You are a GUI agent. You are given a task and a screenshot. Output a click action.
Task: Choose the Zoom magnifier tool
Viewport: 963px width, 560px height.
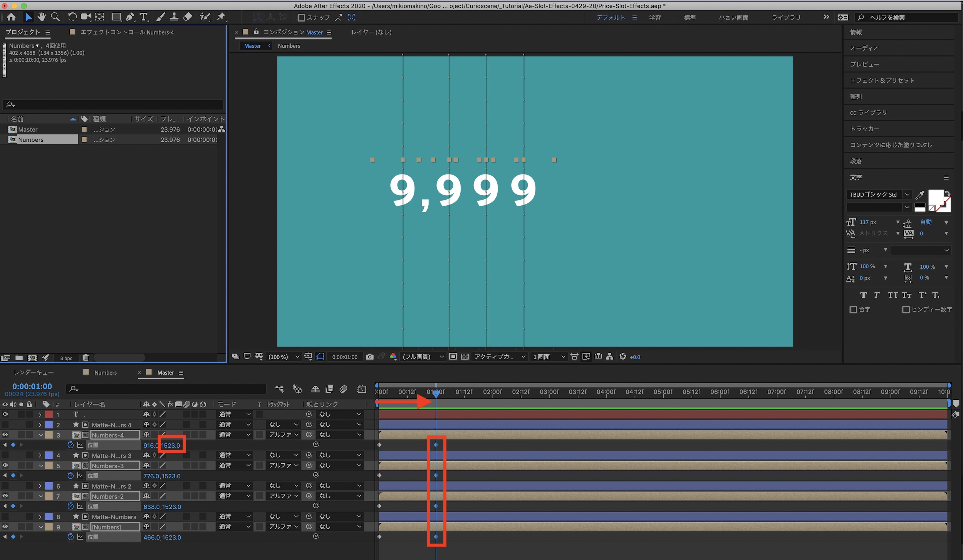55,17
